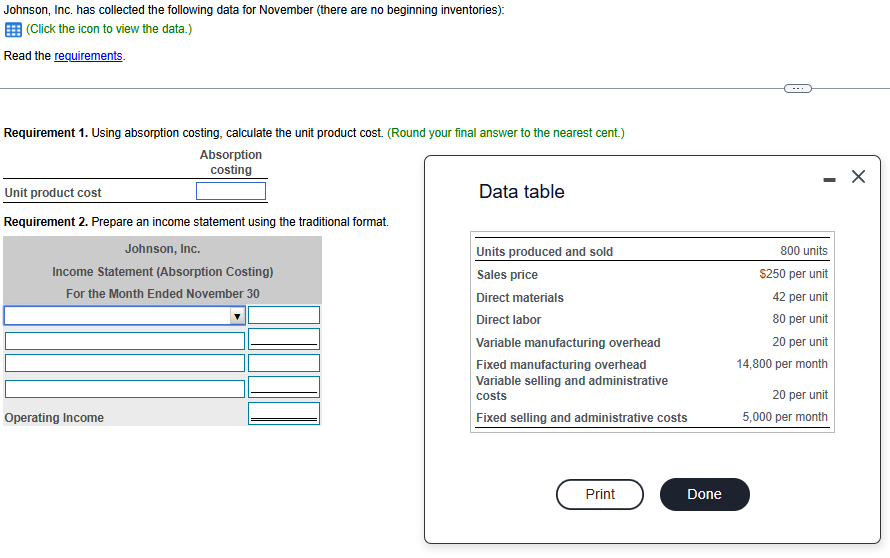Click the 'Variable manufacturing overhead' label
The image size is (890, 558).
(568, 343)
